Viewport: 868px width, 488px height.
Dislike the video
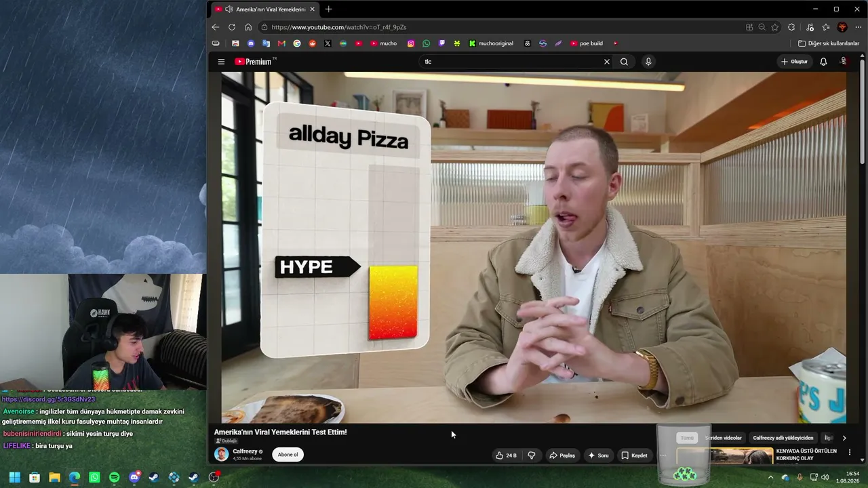[x=532, y=455]
